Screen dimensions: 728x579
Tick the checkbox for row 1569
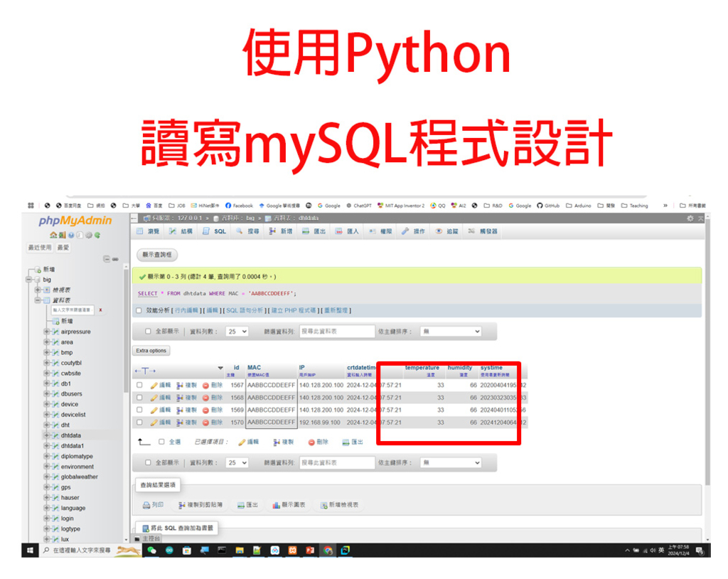(140, 410)
